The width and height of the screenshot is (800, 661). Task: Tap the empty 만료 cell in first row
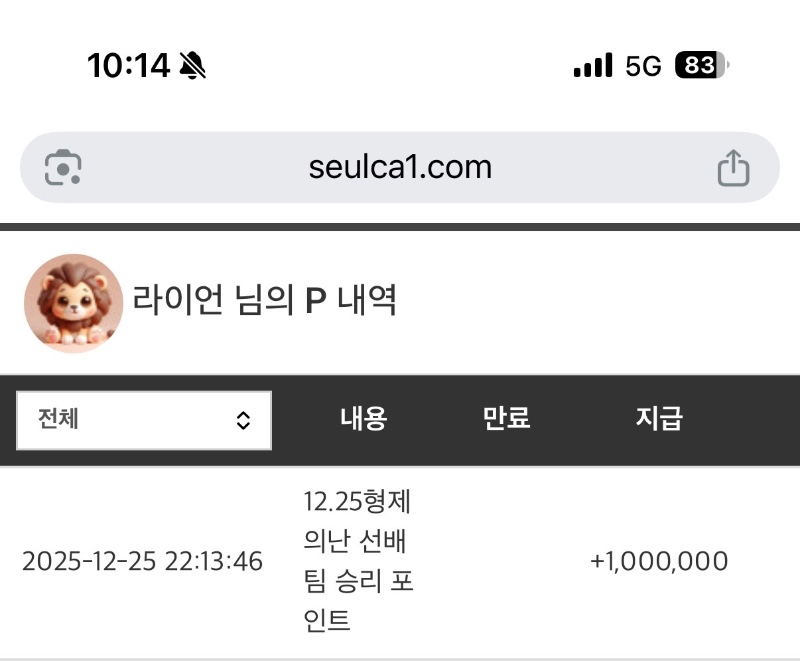point(506,561)
